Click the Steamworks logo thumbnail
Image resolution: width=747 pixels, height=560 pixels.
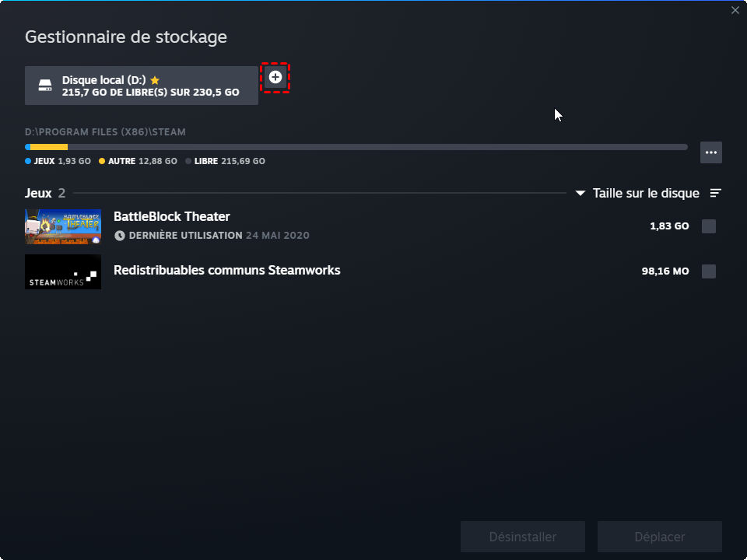point(63,272)
